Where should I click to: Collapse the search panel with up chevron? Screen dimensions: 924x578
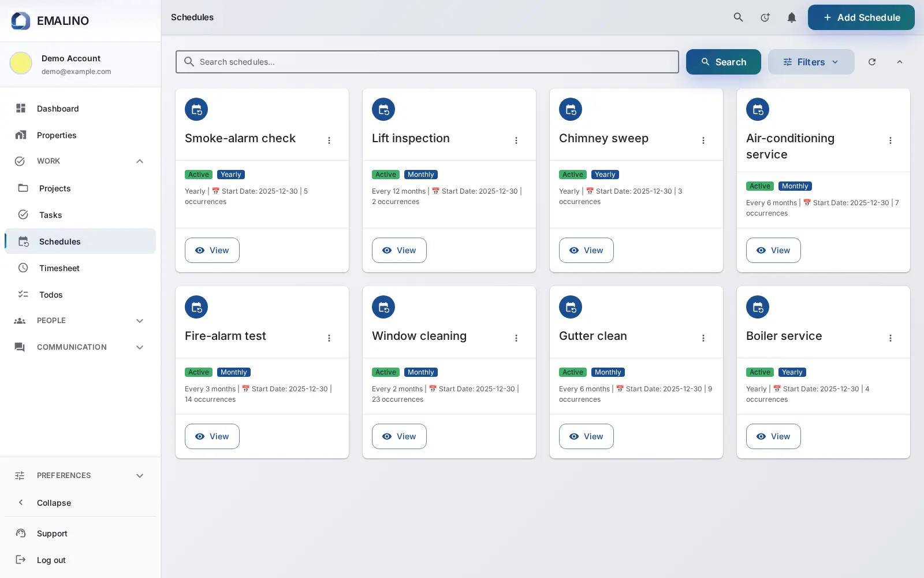coord(899,62)
